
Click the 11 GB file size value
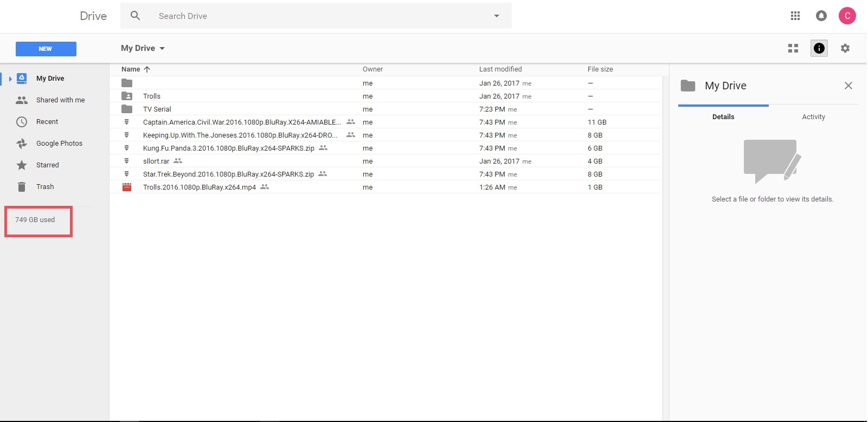pyautogui.click(x=597, y=122)
